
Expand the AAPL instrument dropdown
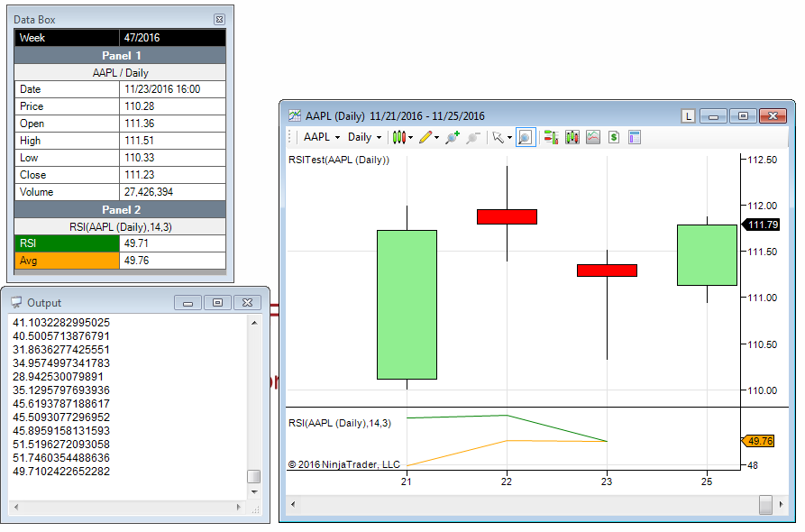tap(337, 137)
